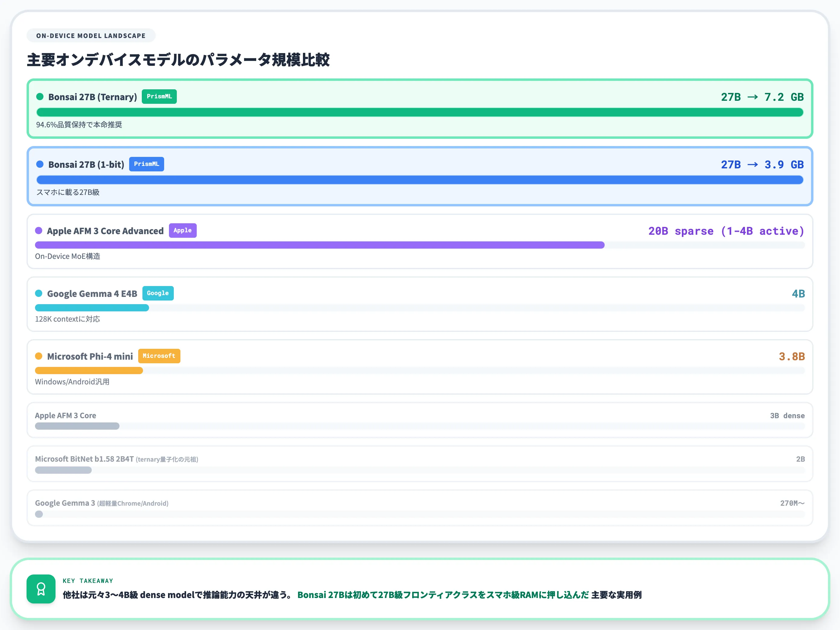Click the Microsoft BitNet b1.58 2B4T name
This screenshot has width=840, height=630.
pos(84,459)
